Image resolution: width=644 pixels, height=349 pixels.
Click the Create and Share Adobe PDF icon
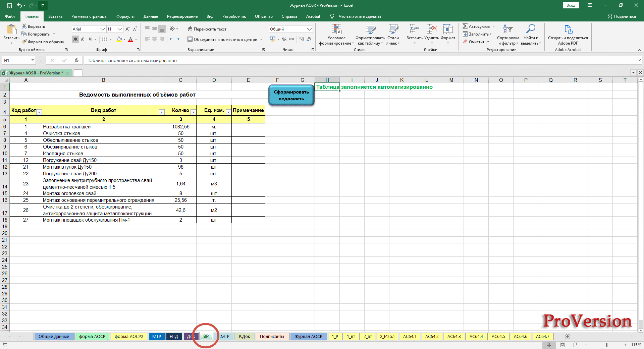(568, 30)
